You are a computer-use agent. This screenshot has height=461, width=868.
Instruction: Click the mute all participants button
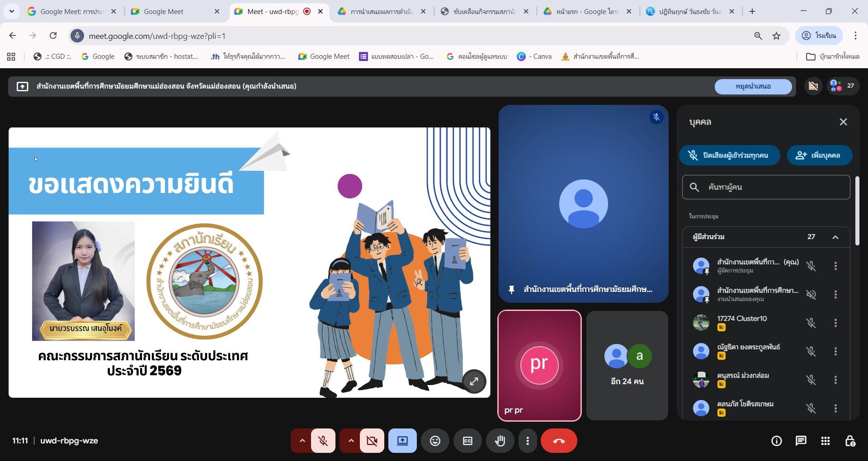(x=729, y=155)
